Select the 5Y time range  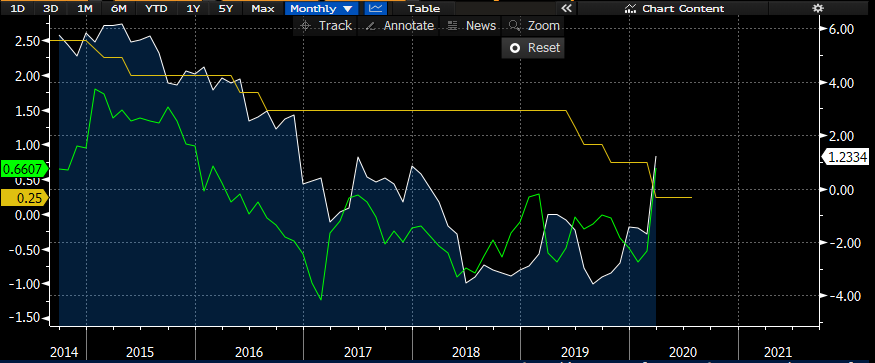(x=226, y=8)
